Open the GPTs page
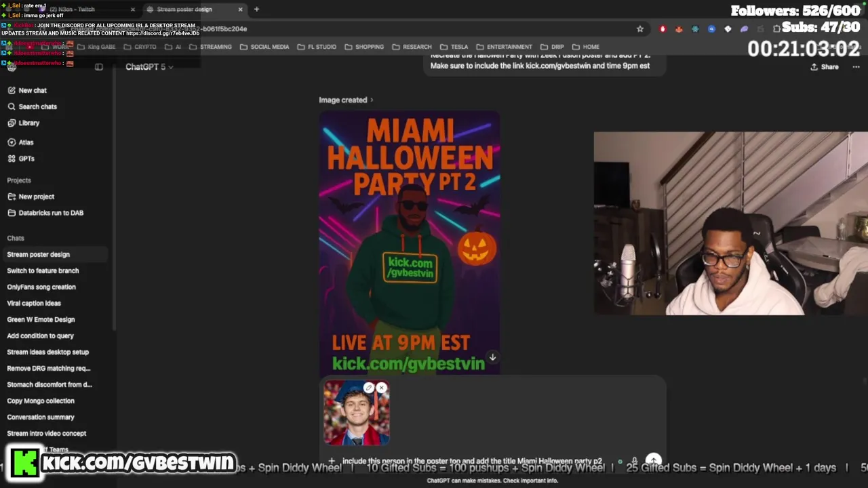Viewport: 868px width, 488px height. click(x=21, y=159)
